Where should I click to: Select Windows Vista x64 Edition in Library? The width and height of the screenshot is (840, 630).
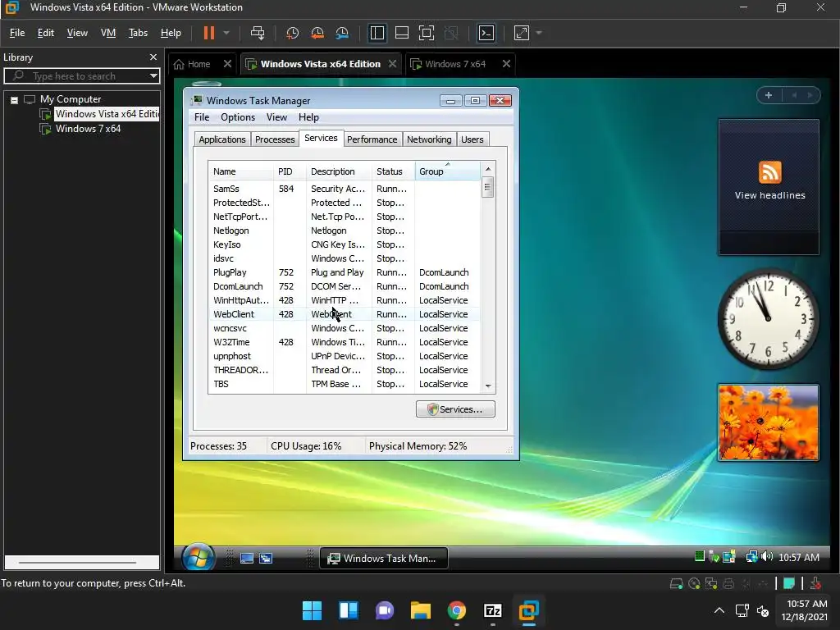pos(107,114)
